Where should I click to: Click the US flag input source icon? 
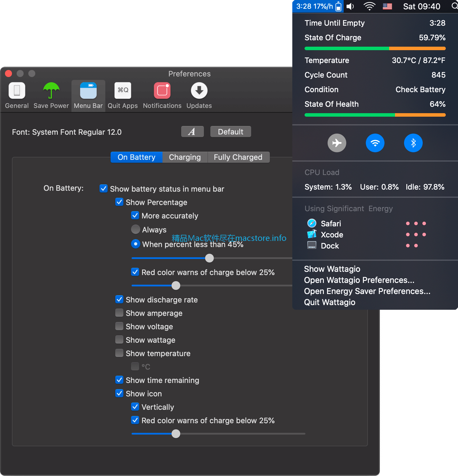[387, 6]
